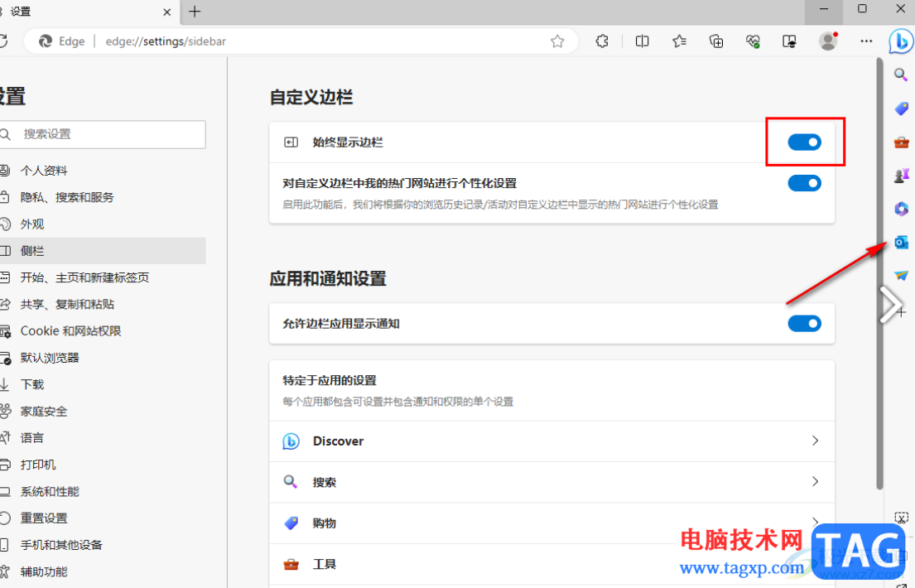Click sidebar screenshot icon near bottom

tap(902, 518)
